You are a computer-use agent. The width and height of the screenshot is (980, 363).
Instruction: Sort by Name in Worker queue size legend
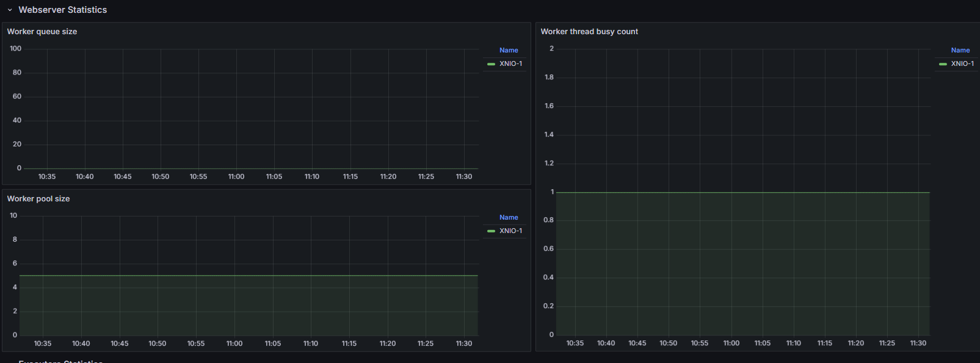tap(509, 51)
